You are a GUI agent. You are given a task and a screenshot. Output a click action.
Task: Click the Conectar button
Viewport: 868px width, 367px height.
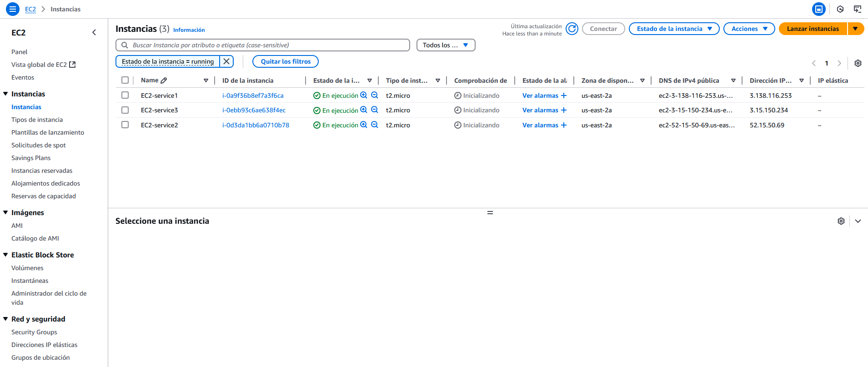pos(603,29)
